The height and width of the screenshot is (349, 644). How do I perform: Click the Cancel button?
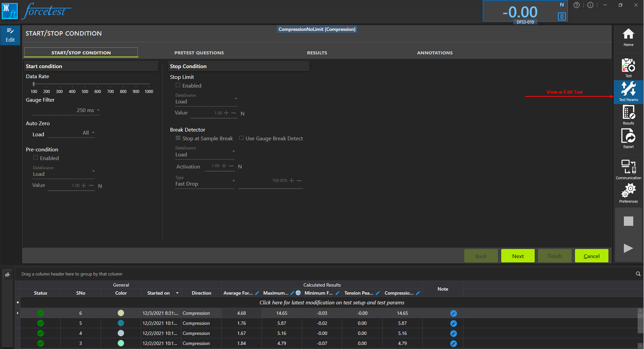point(591,256)
